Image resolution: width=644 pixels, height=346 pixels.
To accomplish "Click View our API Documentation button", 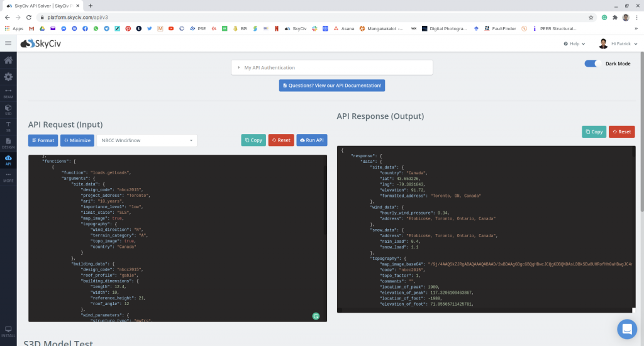I will (331, 85).
